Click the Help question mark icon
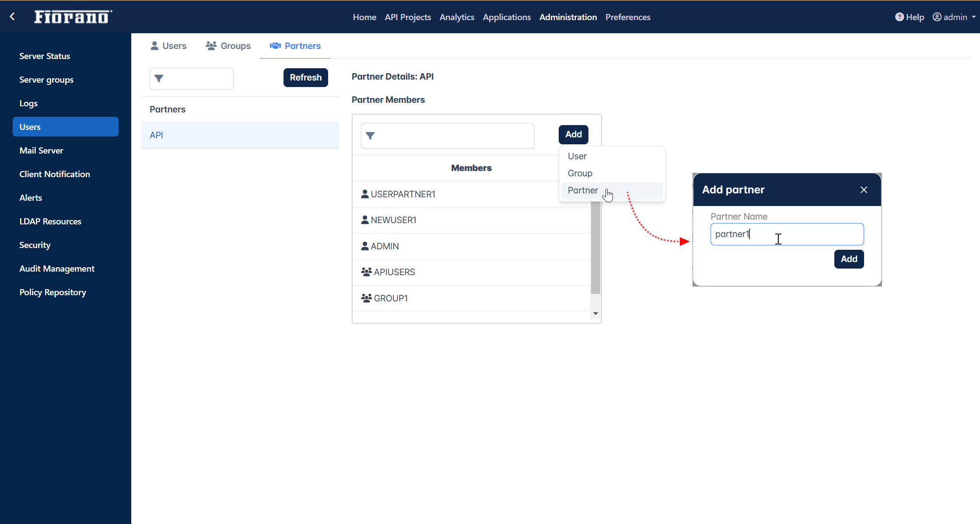 click(x=899, y=17)
